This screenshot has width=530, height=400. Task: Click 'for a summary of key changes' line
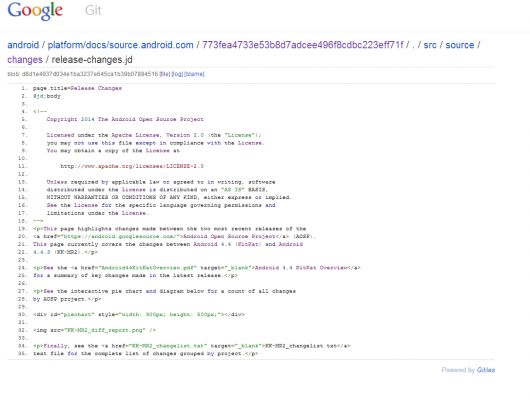coord(135,276)
